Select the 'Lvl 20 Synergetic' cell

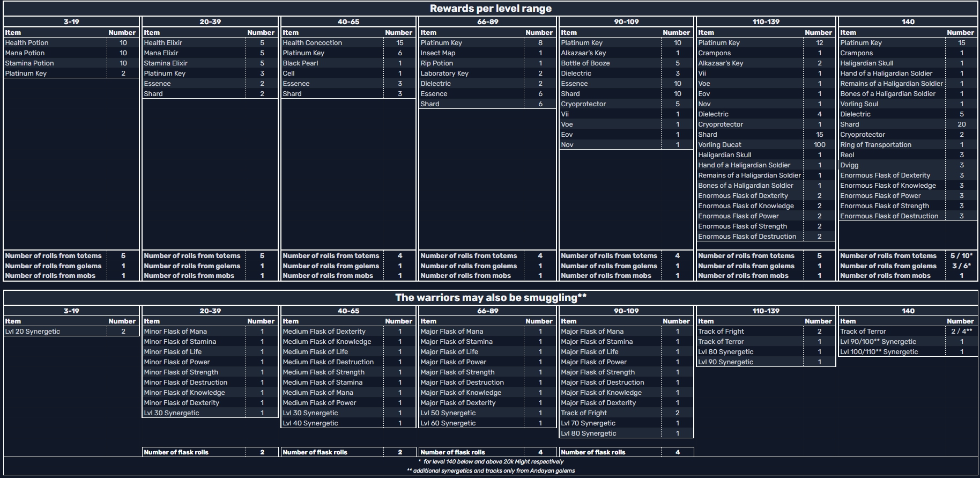click(55, 332)
